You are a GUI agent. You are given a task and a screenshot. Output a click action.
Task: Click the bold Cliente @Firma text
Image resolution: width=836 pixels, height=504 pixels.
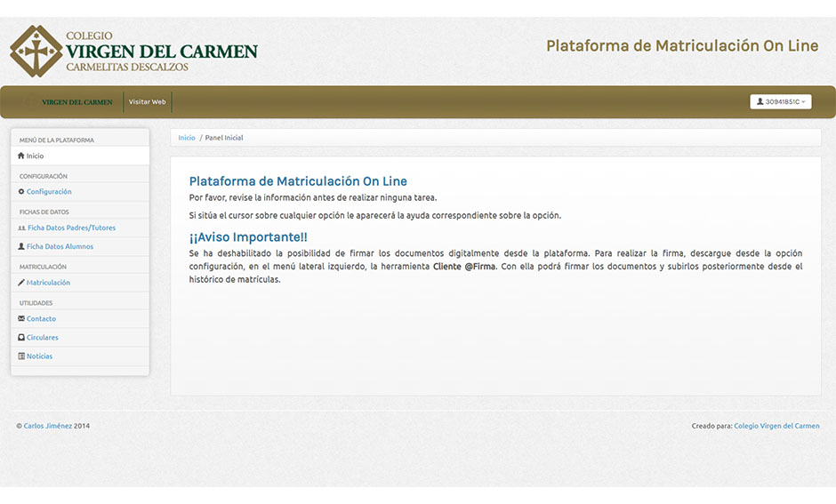point(464,267)
